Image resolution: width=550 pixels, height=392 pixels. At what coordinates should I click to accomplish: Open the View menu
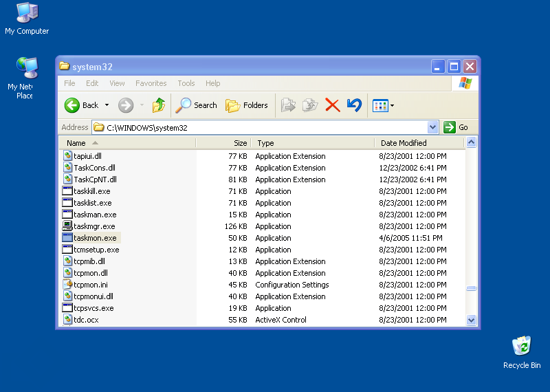point(117,83)
